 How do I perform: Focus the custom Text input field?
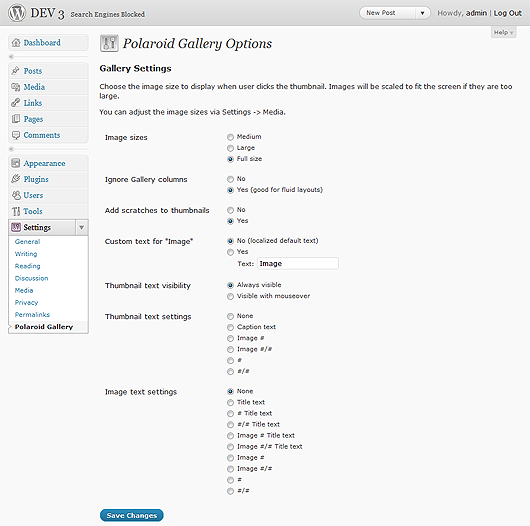click(298, 264)
